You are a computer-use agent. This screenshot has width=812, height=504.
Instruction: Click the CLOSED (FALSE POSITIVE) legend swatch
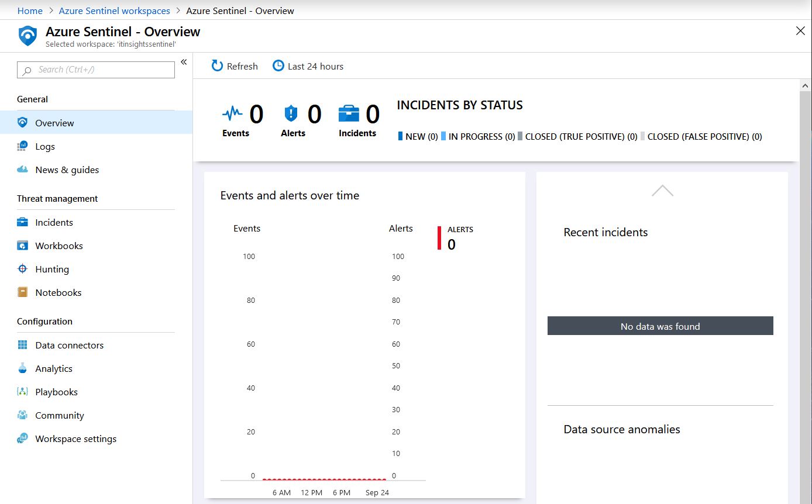(642, 136)
